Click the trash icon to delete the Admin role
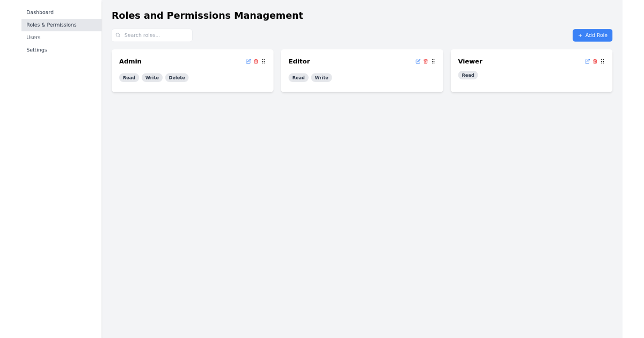The height and width of the screenshot is (338, 644). (256, 61)
